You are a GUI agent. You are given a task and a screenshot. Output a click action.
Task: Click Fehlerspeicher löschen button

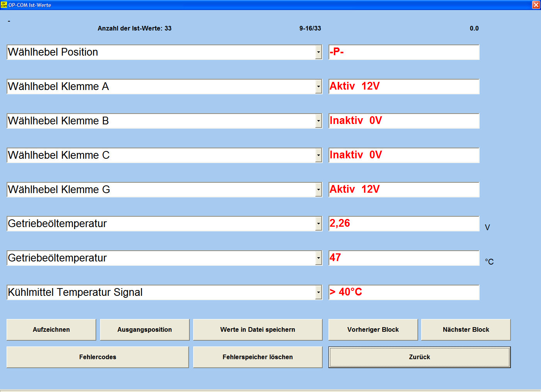tap(258, 357)
